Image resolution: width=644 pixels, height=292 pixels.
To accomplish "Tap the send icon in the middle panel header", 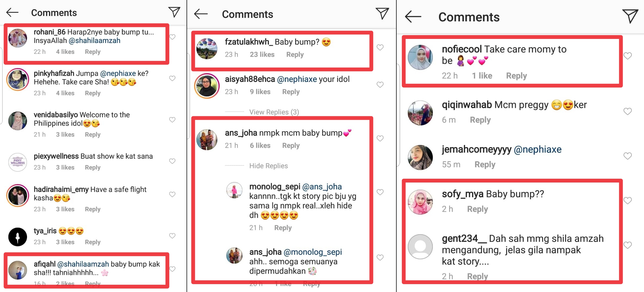I will click(x=382, y=14).
